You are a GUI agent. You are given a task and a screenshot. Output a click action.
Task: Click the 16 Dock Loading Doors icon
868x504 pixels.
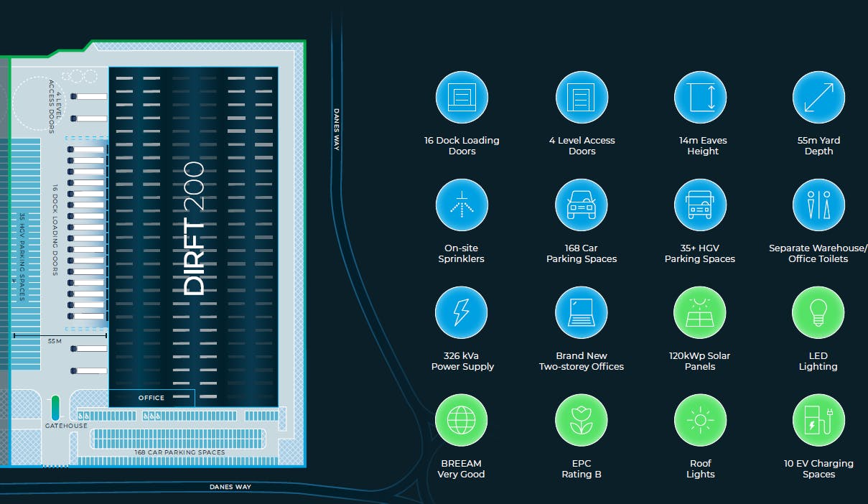click(462, 98)
